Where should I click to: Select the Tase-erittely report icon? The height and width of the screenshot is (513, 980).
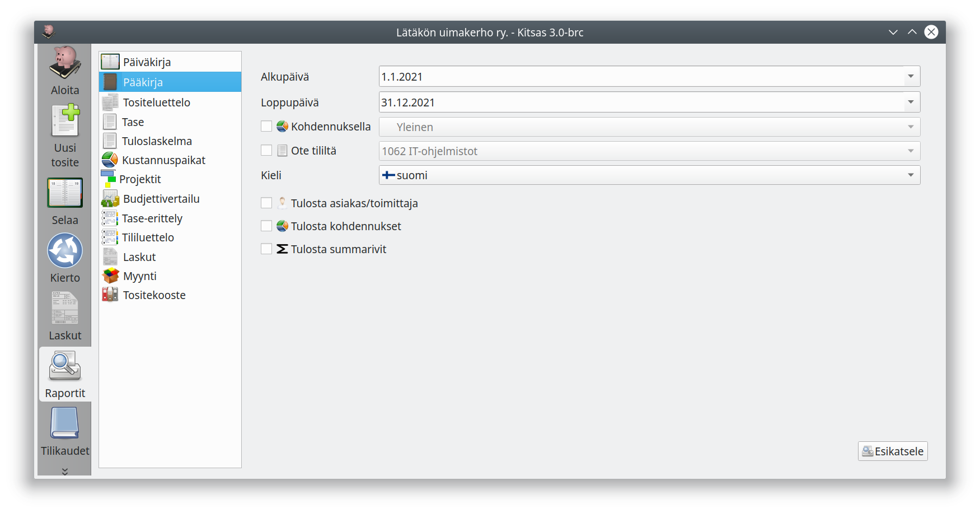pyautogui.click(x=110, y=218)
